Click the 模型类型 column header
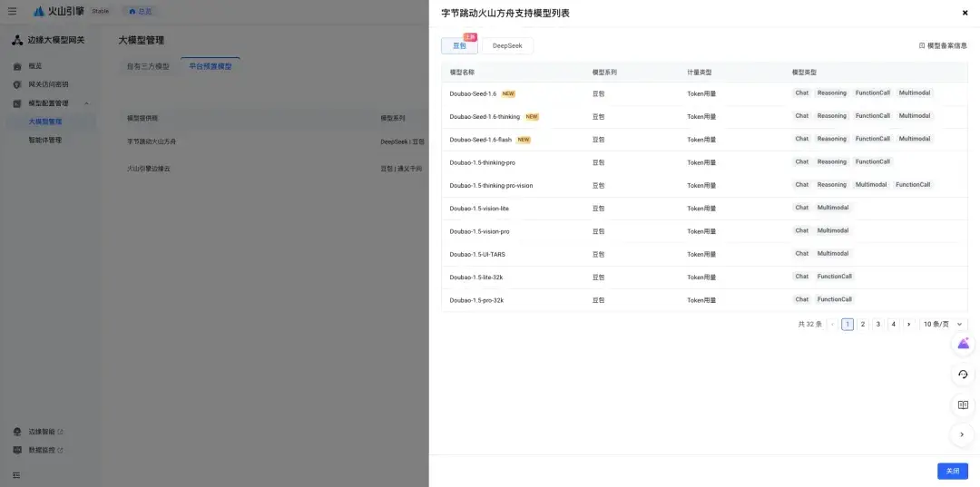 point(804,73)
